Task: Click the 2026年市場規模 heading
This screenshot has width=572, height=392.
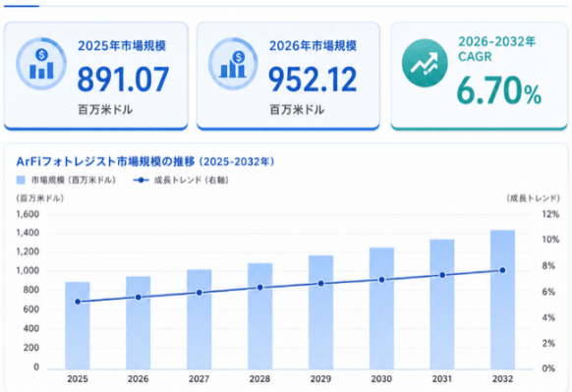Action: (x=313, y=46)
